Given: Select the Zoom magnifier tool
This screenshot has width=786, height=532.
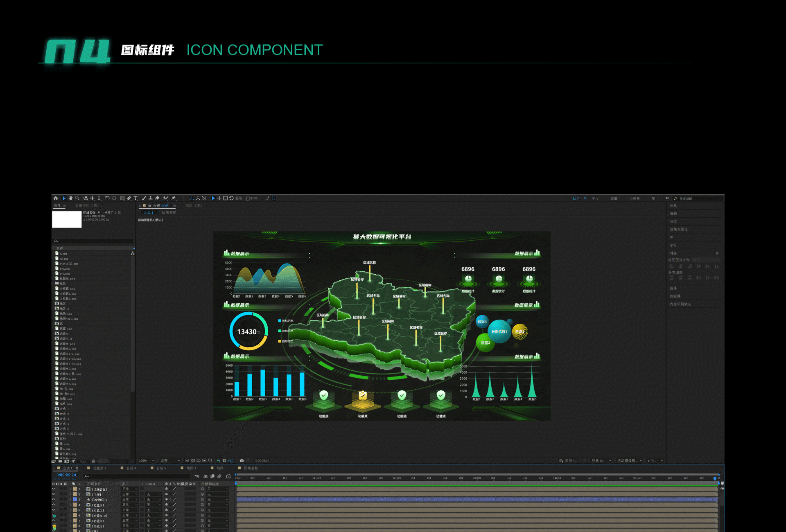Looking at the screenshot, I should tap(77, 198).
